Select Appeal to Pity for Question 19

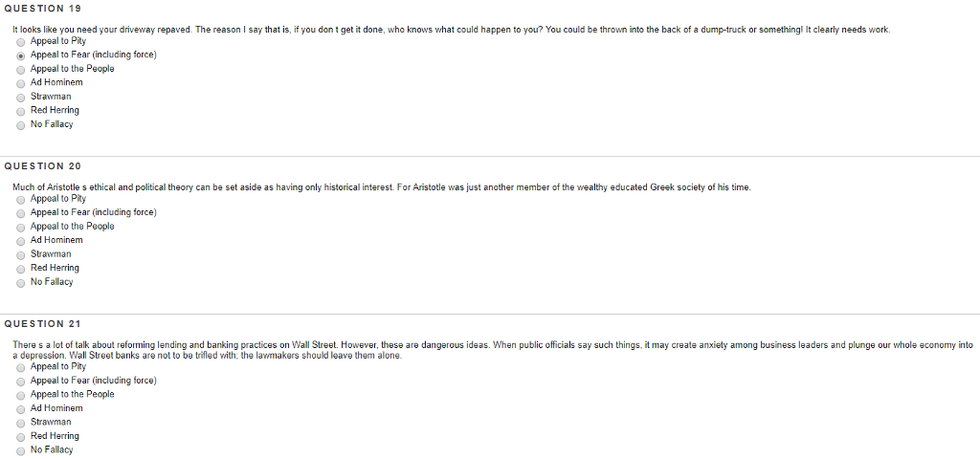click(x=21, y=41)
